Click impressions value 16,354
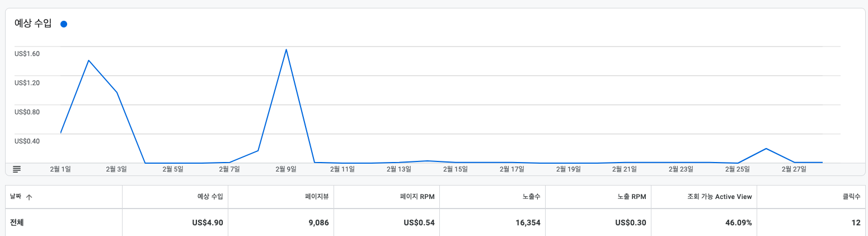Image resolution: width=868 pixels, height=236 pixels. click(528, 223)
